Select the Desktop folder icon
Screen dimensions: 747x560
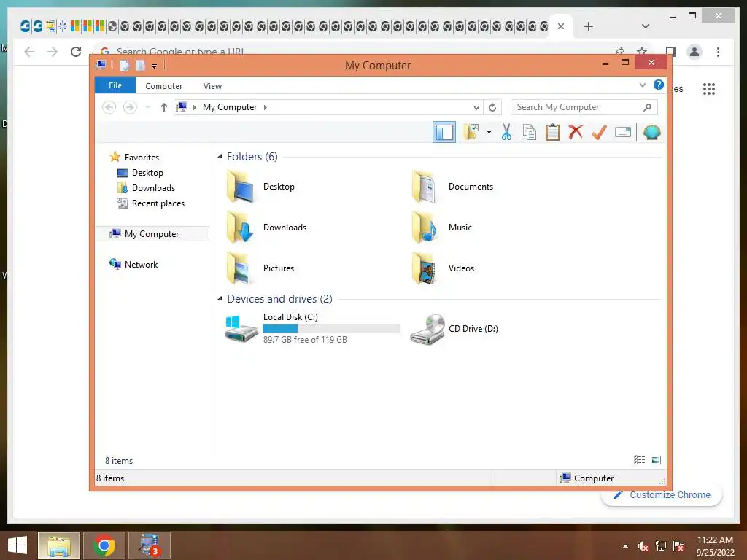click(239, 187)
